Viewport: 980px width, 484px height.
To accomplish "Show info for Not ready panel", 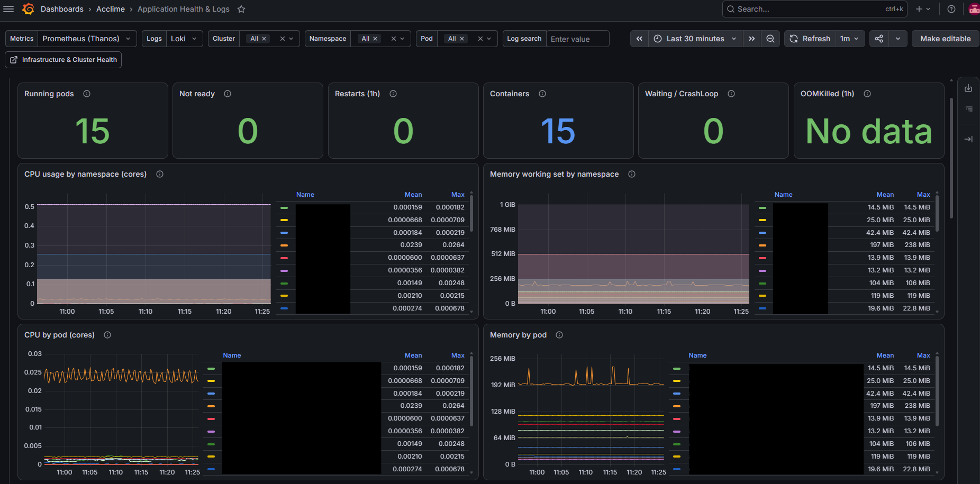I will click(x=228, y=94).
